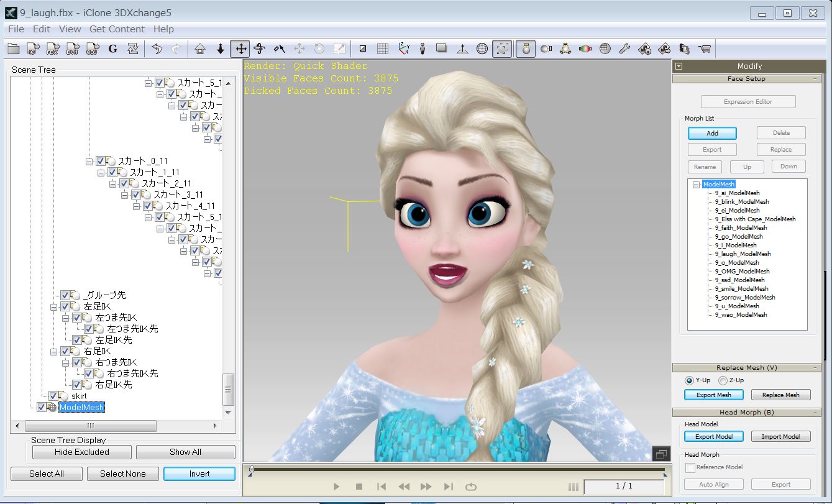Screen dimensions: 832x504
Task: Toggle the XYZ axis display icon
Action: [403, 48]
